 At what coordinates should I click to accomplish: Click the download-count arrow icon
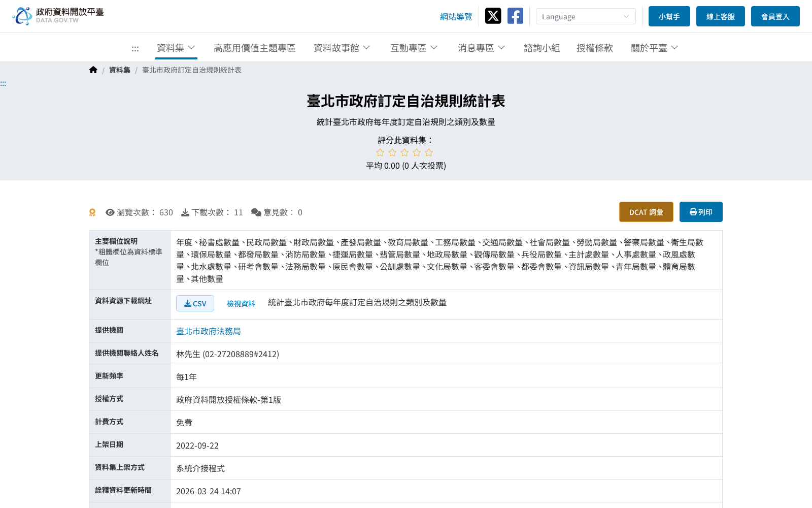point(185,212)
